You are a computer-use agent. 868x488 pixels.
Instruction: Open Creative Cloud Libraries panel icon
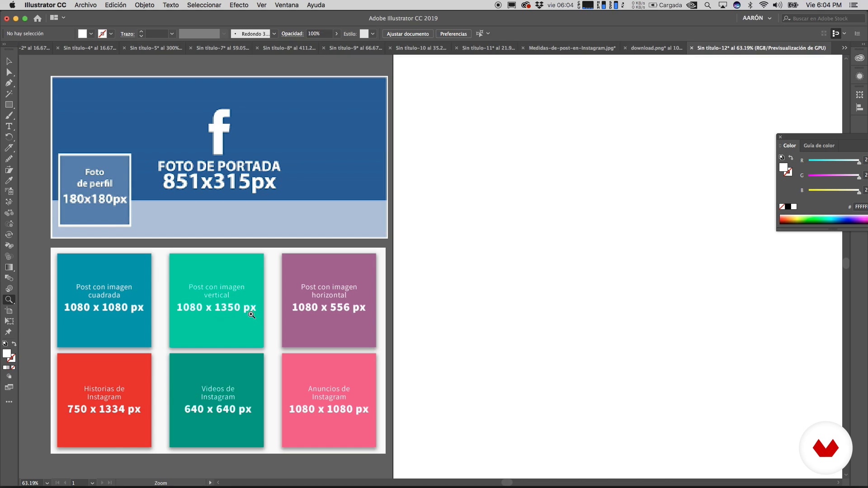860,58
